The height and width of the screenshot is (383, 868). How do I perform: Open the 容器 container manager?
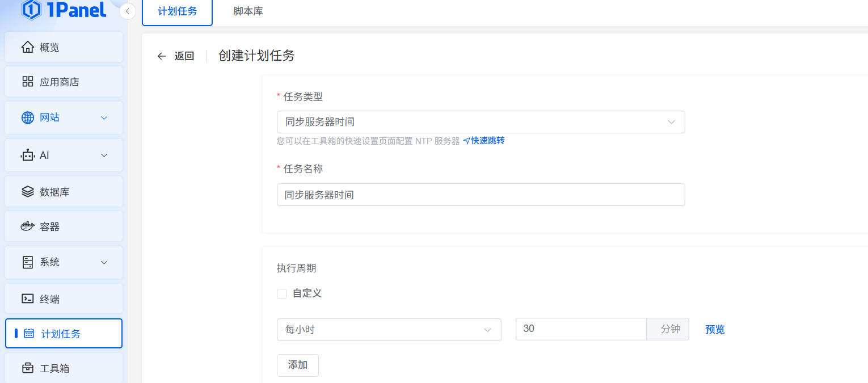64,226
